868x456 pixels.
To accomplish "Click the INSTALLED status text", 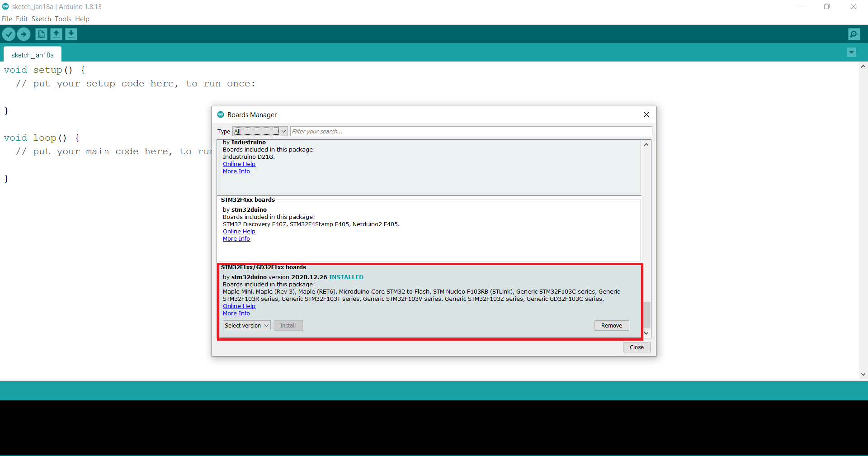I will click(x=346, y=277).
